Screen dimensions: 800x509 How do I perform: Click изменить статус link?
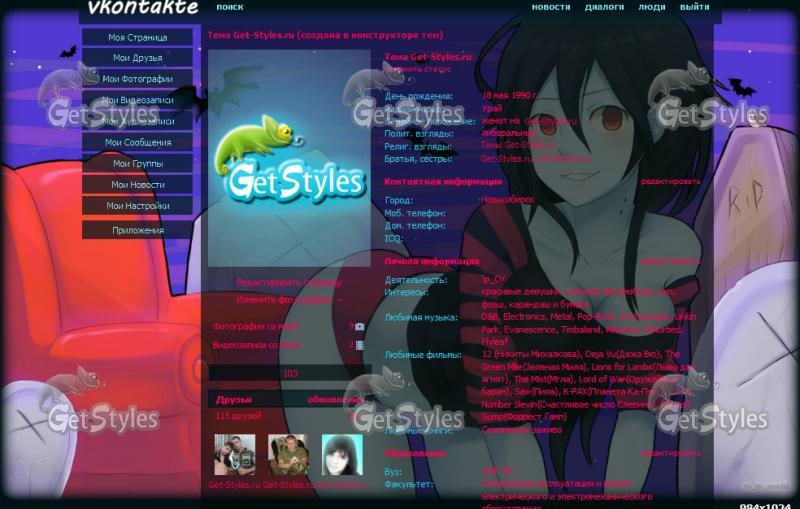pos(418,69)
